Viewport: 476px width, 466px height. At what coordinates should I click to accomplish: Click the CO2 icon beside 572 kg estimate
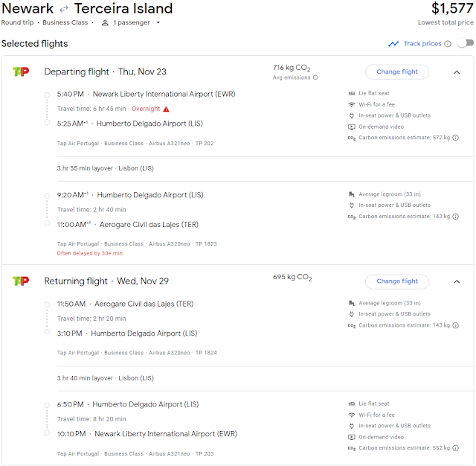(352, 138)
